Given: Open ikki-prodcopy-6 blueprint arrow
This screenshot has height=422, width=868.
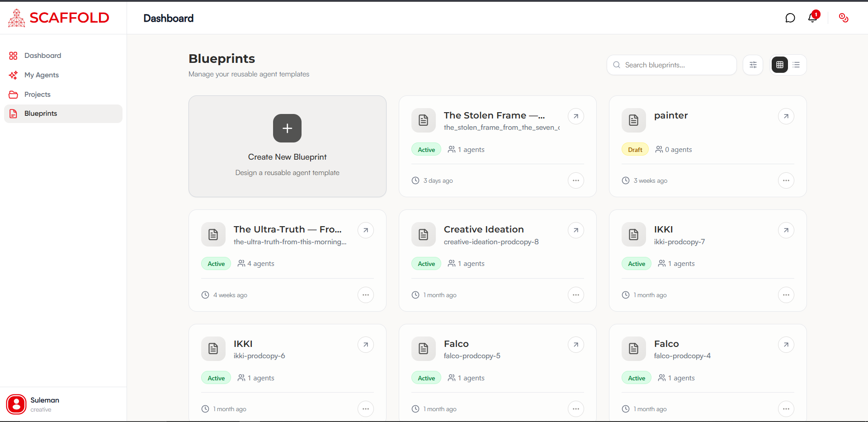Looking at the screenshot, I should tap(366, 345).
